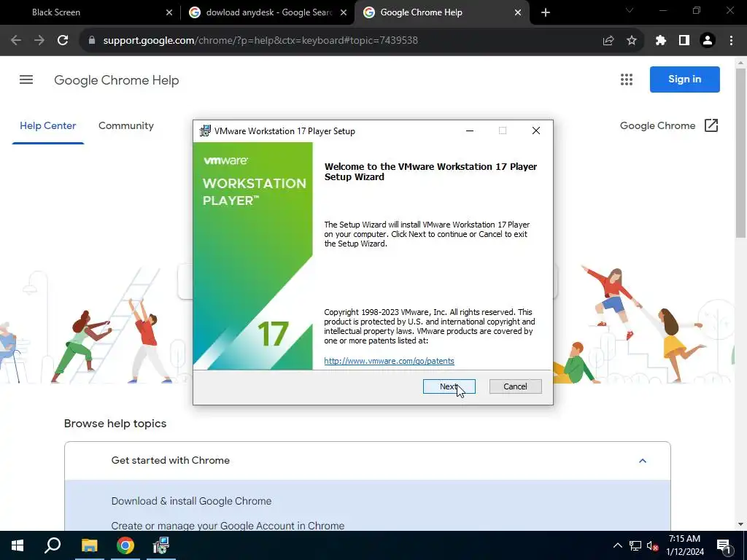Select the Help Center tab
The height and width of the screenshot is (560, 747).
point(47,125)
